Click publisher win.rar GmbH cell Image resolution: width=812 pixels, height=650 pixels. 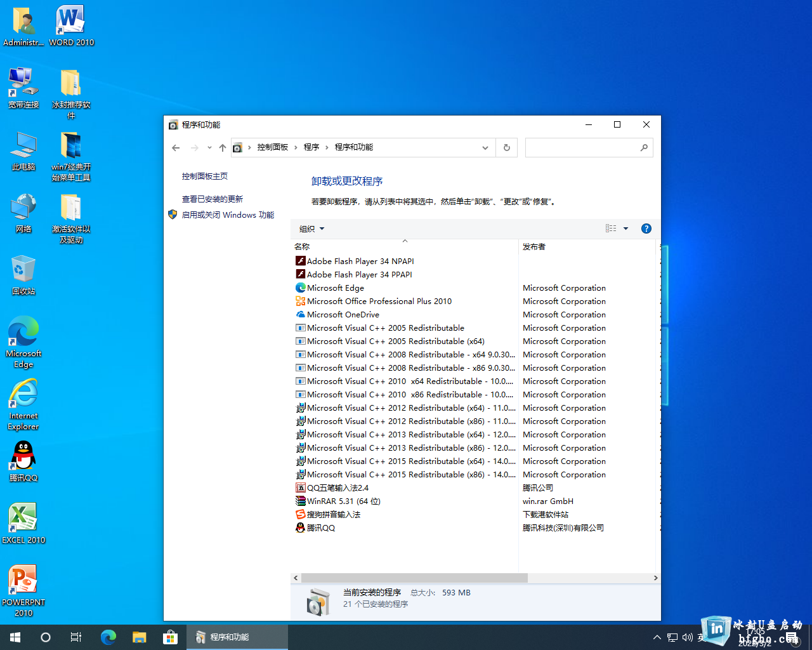pyautogui.click(x=548, y=501)
